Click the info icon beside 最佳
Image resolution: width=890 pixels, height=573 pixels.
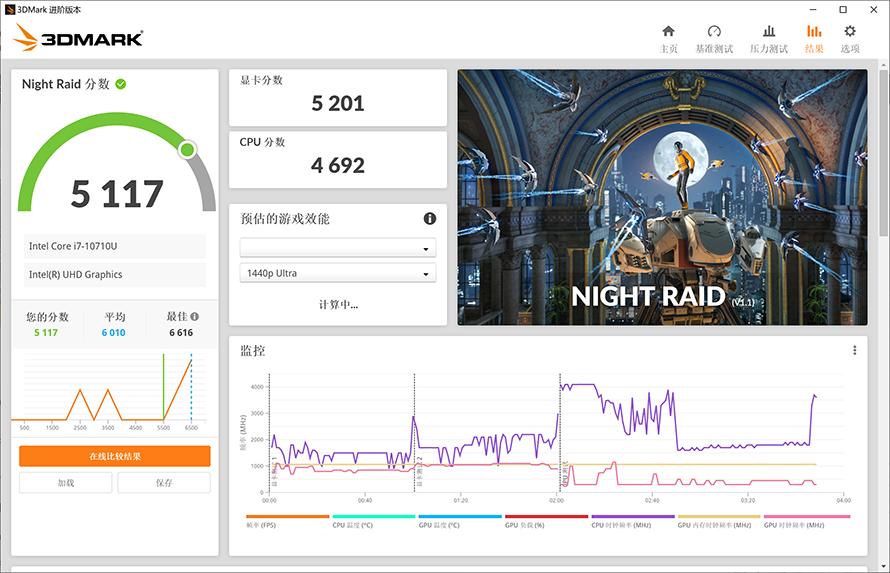coord(195,317)
